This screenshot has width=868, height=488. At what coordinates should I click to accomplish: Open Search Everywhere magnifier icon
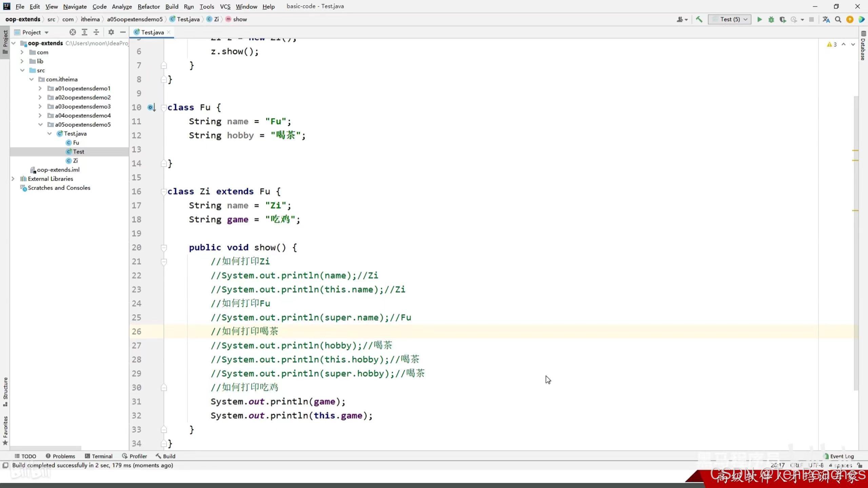[838, 20]
